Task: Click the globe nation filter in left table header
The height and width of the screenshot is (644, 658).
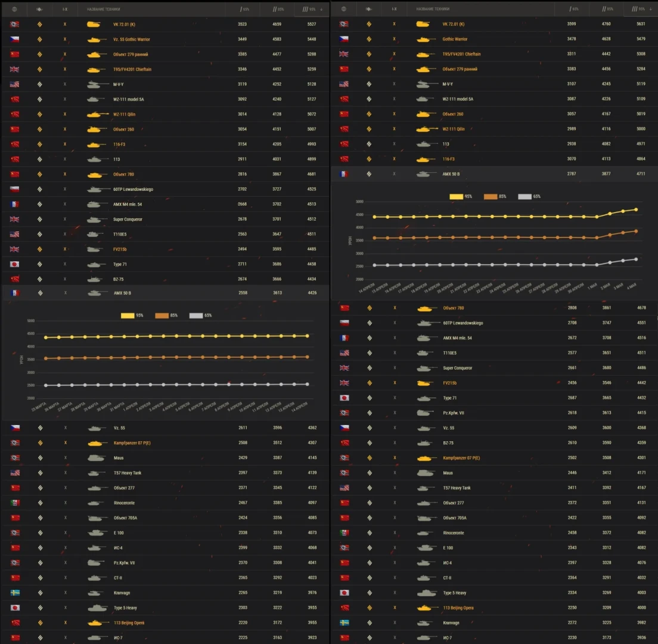Action: pyautogui.click(x=15, y=10)
